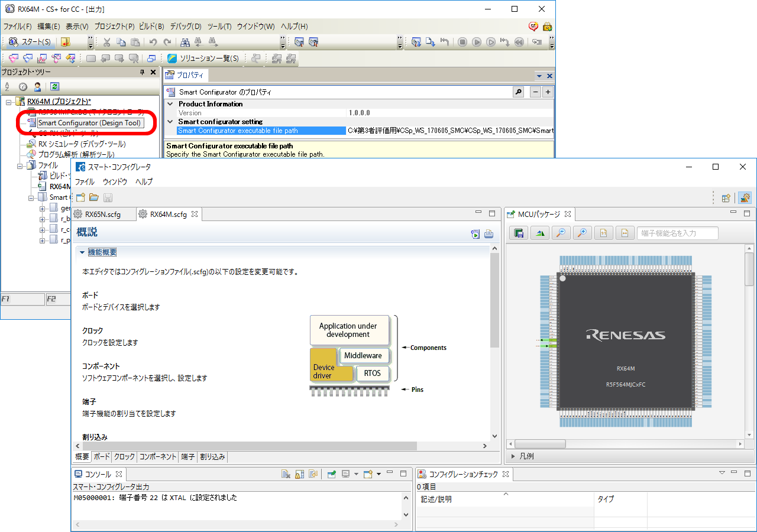Close the MCUパッケージ view tab
Viewport: 757px width, 532px height.
(x=567, y=213)
